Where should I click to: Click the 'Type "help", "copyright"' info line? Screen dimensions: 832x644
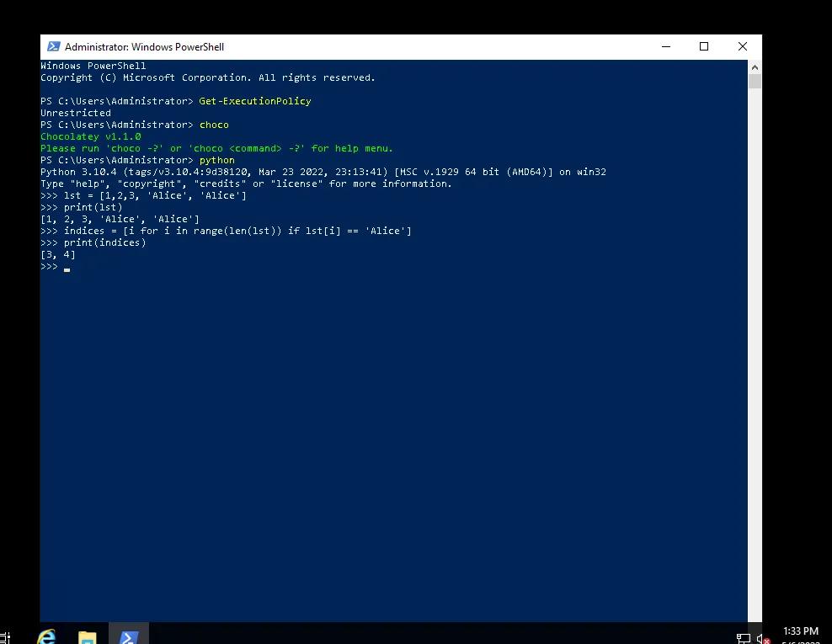(x=246, y=184)
